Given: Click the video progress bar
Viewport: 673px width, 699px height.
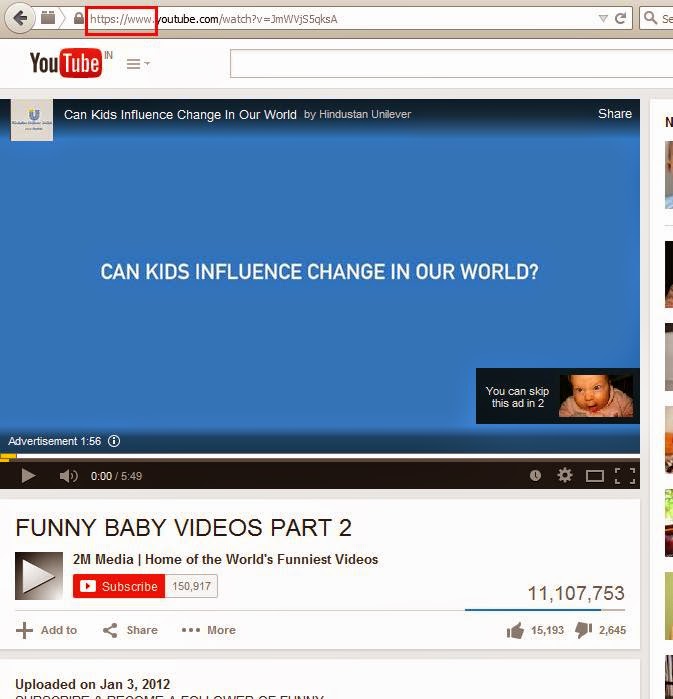Looking at the screenshot, I should tap(320, 456).
